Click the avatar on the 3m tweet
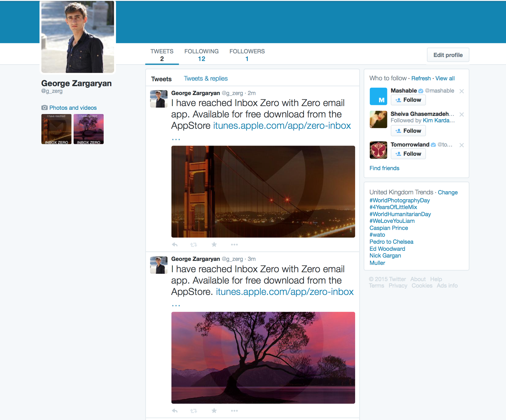506x420 pixels. [x=159, y=265]
